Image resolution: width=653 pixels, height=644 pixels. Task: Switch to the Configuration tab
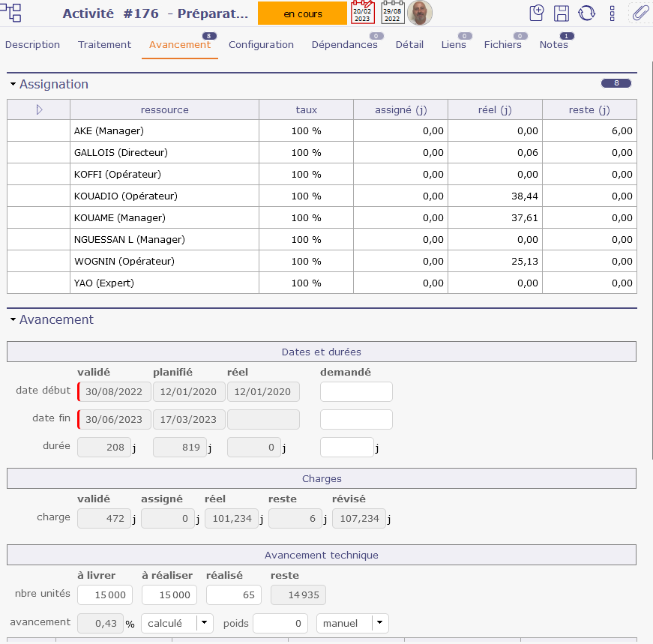(261, 45)
